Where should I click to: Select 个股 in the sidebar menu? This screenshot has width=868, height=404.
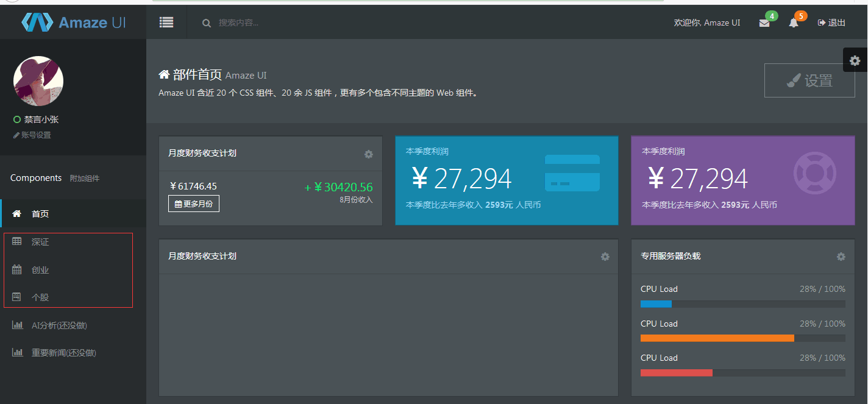73,297
